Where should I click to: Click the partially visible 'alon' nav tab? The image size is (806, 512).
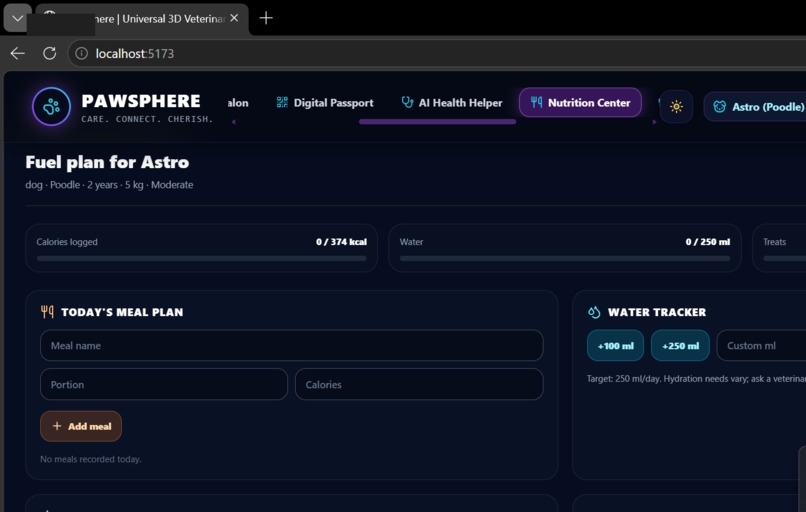[238, 103]
